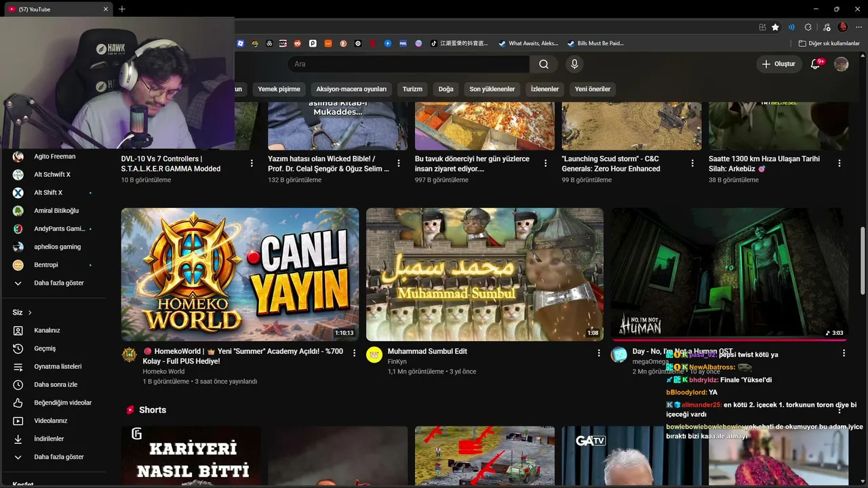Open DVL-10 Vs 7 Controllers video title

(171, 163)
